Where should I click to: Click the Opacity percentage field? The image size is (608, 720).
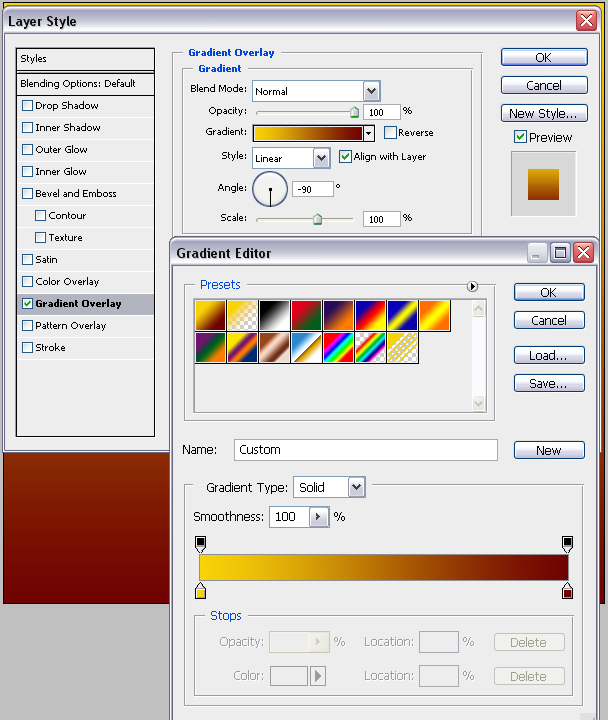click(382, 112)
